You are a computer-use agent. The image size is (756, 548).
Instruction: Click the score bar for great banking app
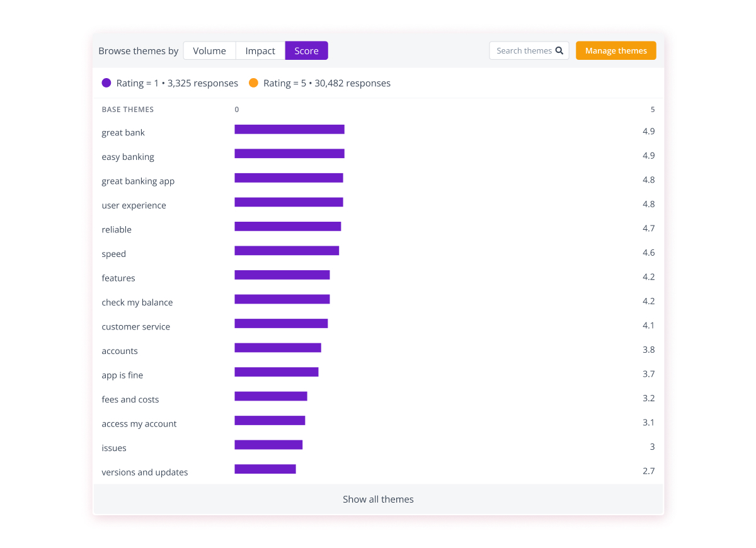pyautogui.click(x=289, y=178)
